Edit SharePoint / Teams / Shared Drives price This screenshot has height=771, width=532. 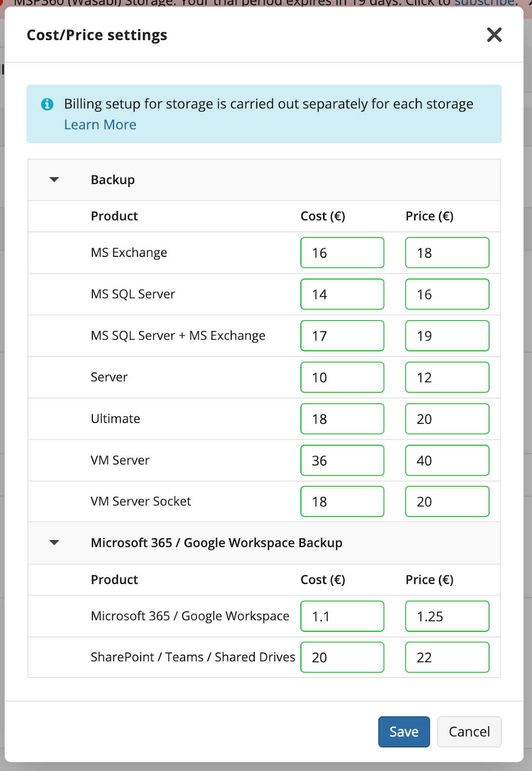coord(447,657)
